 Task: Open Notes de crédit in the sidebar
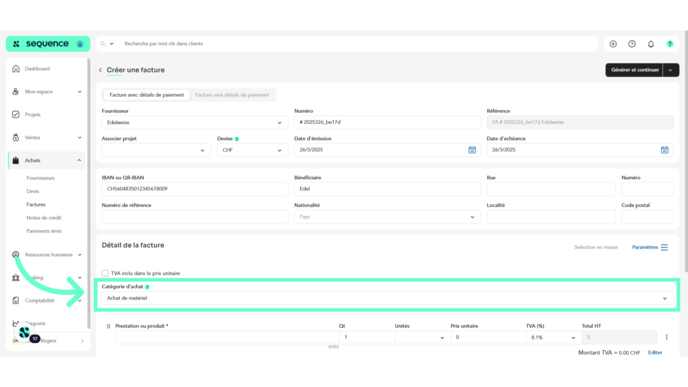(44, 218)
